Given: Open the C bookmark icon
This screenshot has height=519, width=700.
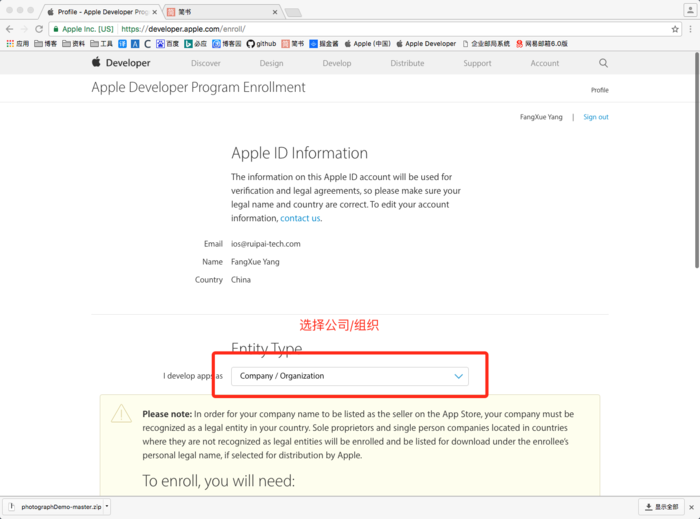Looking at the screenshot, I should coord(147,44).
